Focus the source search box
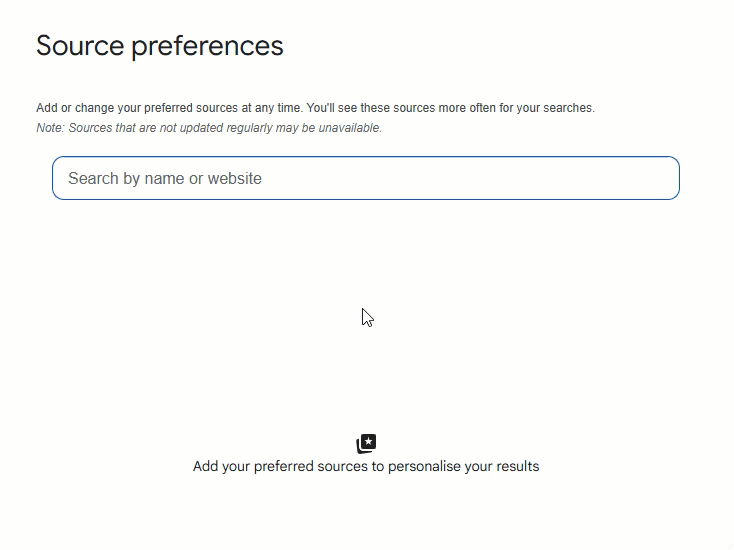The width and height of the screenshot is (734, 550). pyautogui.click(x=365, y=178)
